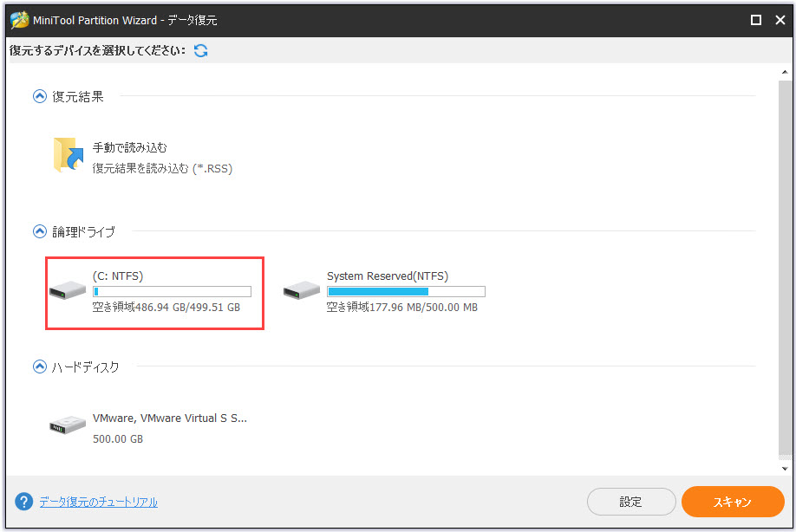
Task: Click the scrollbar down arrow
Action: pyautogui.click(x=785, y=469)
